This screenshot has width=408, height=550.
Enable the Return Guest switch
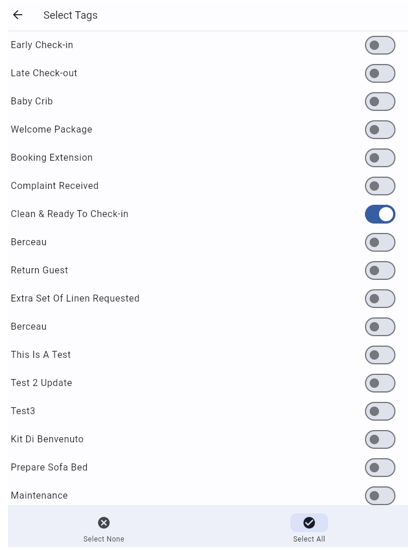click(380, 270)
